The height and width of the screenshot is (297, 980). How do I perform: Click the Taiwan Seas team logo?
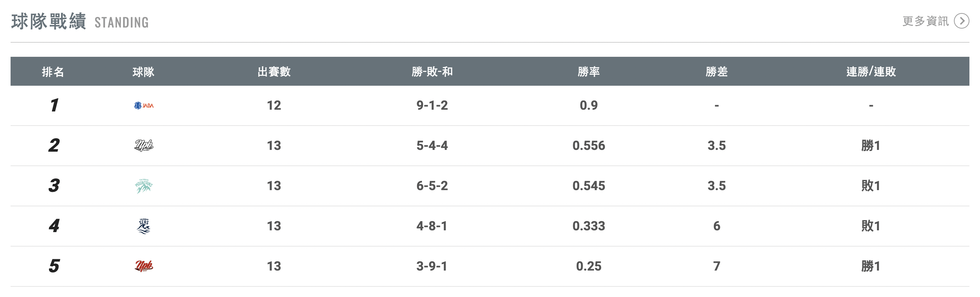point(144,226)
